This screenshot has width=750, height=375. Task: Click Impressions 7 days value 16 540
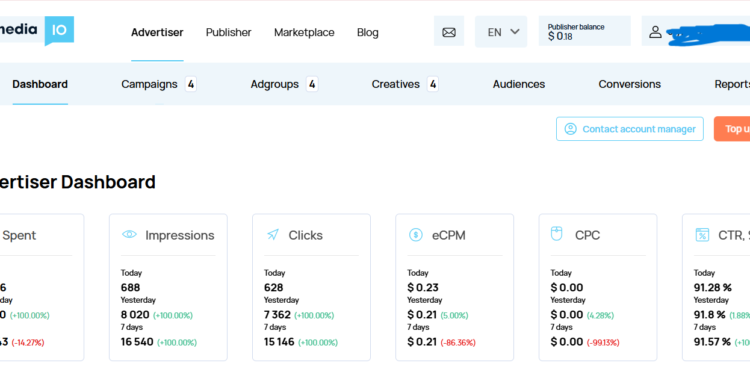tap(137, 342)
